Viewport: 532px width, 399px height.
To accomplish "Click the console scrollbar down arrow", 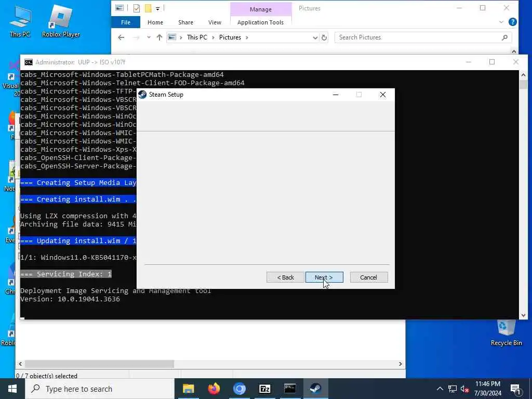I will 523,315.
